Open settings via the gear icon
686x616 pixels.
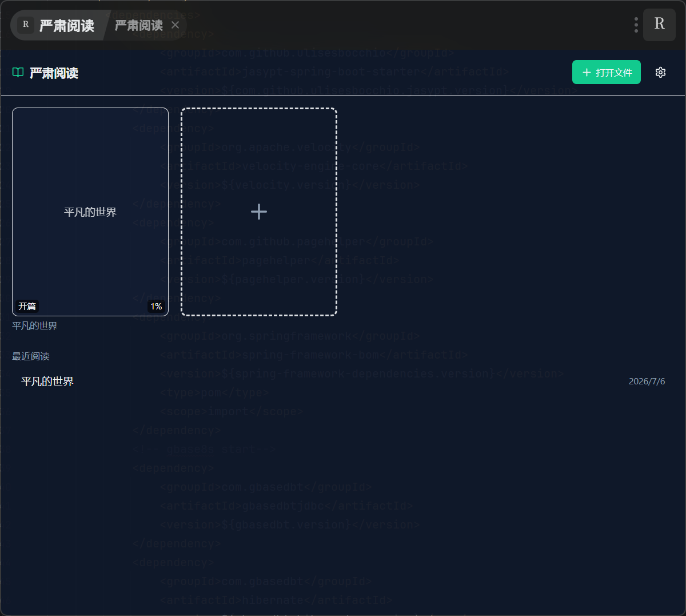[x=661, y=72]
